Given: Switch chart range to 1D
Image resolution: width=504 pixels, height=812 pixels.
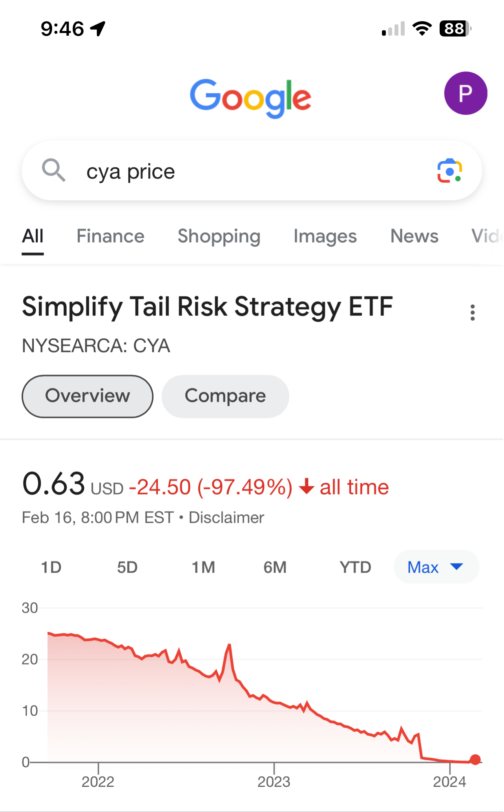Looking at the screenshot, I should [x=51, y=567].
